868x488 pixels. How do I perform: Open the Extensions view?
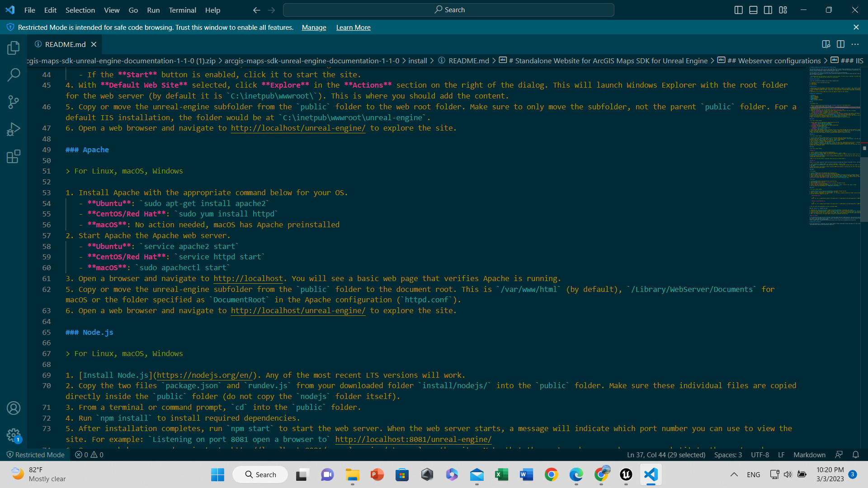point(14,157)
